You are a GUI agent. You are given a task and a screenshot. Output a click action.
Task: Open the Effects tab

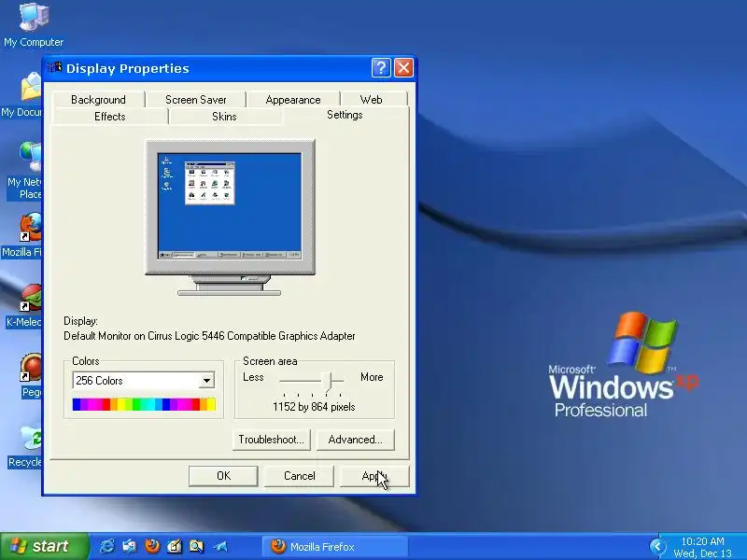110,117
